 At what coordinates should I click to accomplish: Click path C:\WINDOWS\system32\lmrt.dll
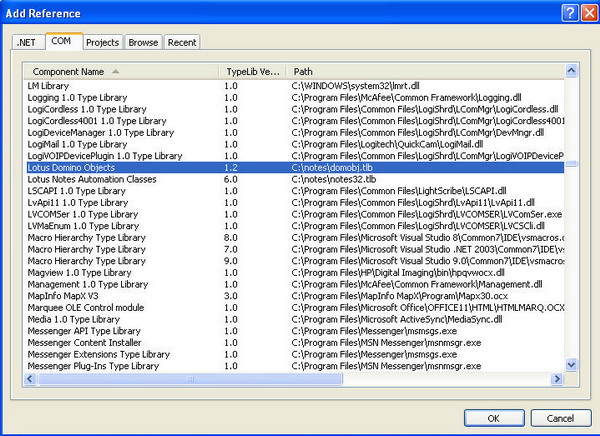point(355,86)
